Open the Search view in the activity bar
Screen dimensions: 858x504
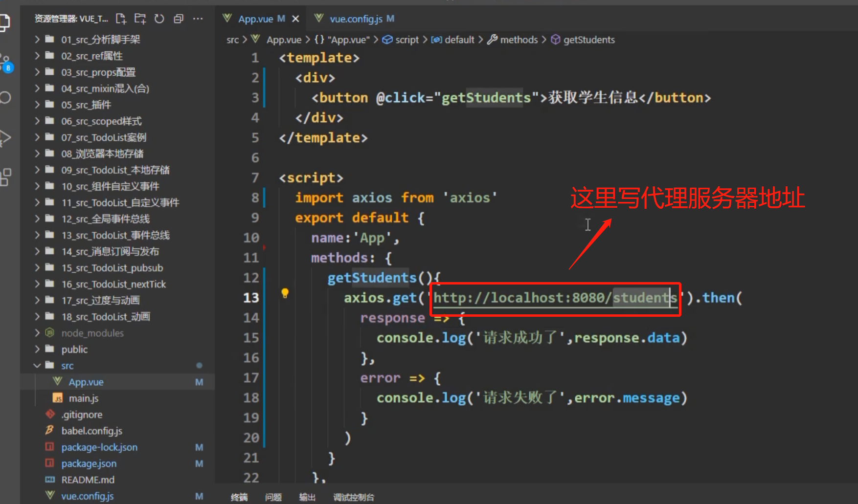(5, 97)
